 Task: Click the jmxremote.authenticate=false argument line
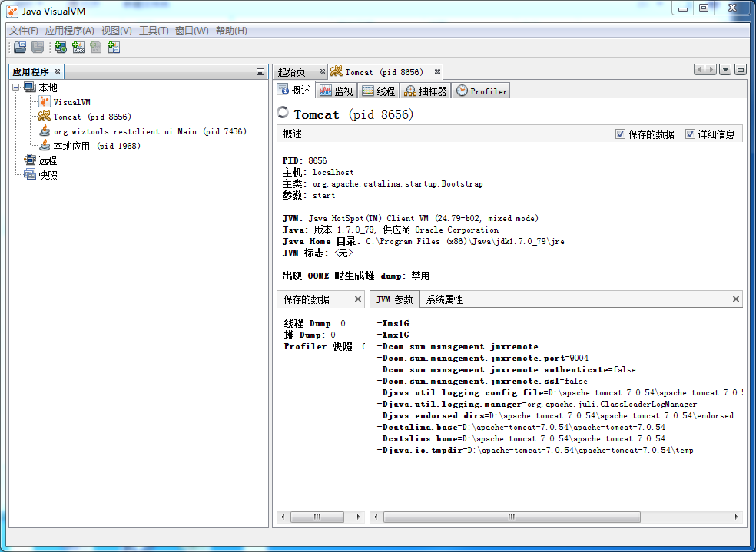point(506,369)
